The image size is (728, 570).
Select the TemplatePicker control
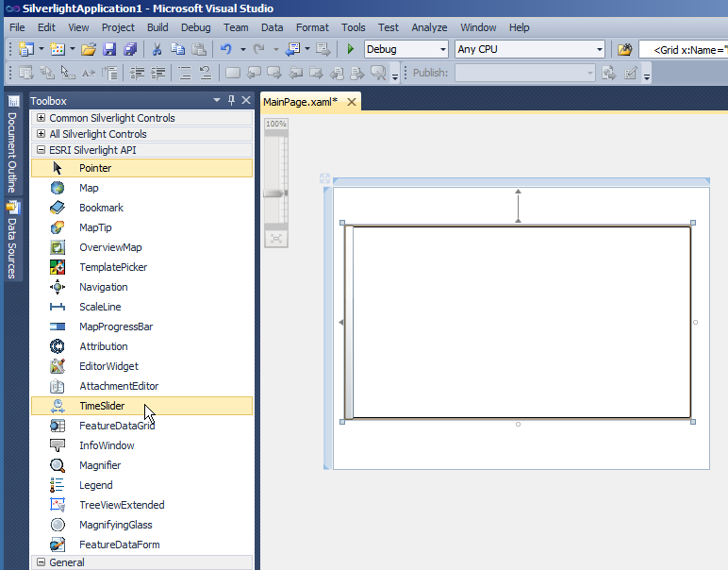142,267
